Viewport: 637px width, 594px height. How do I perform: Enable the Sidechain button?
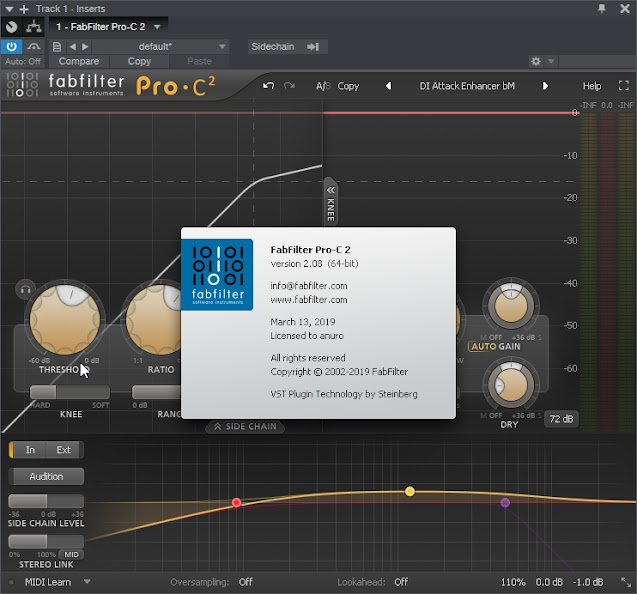click(273, 47)
